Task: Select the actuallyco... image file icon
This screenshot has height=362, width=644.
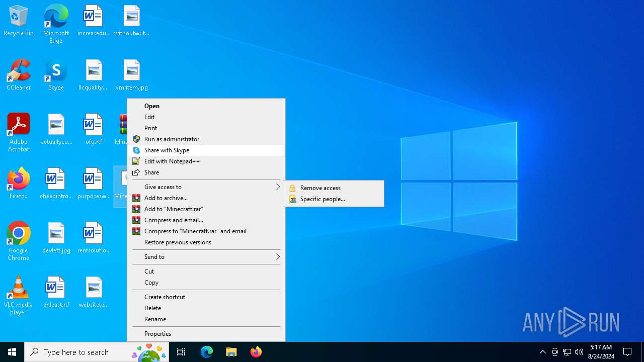Action: coord(56,130)
